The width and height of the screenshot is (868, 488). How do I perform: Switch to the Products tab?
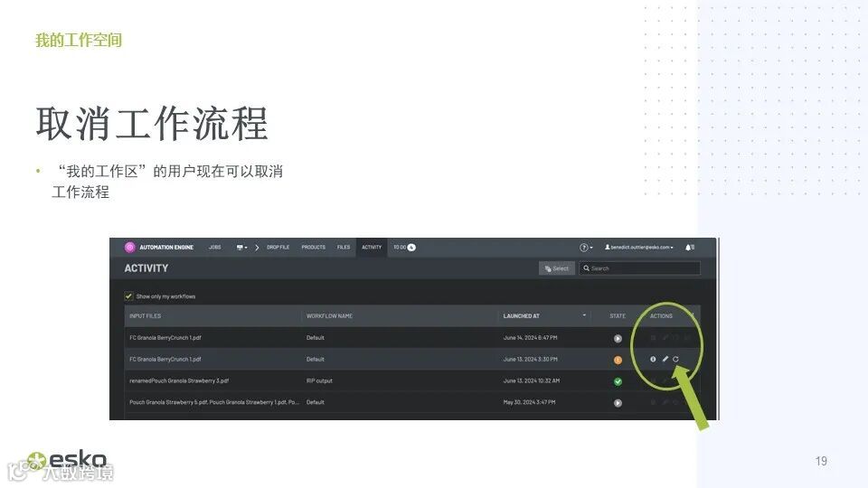tap(314, 248)
